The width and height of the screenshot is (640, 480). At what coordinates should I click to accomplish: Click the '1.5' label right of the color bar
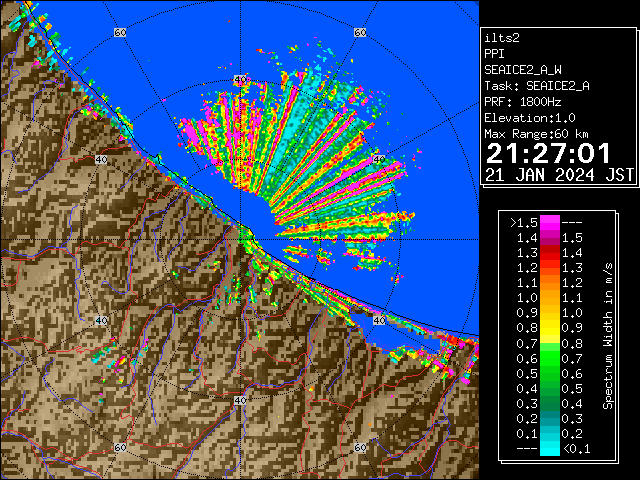pyautogui.click(x=572, y=238)
